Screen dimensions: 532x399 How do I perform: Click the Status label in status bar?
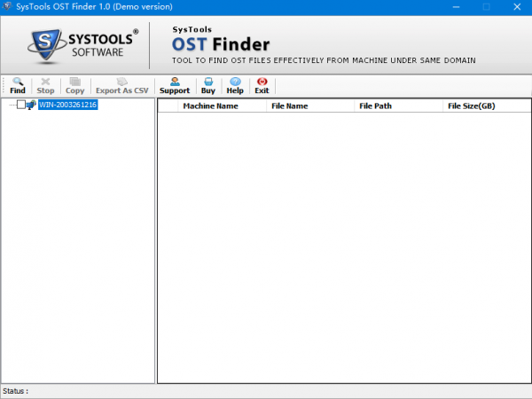pyautogui.click(x=16, y=391)
